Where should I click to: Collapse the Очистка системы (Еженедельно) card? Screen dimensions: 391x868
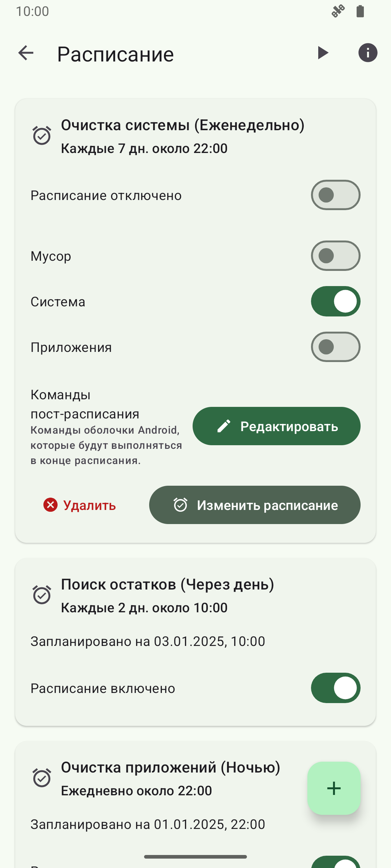[182, 125]
